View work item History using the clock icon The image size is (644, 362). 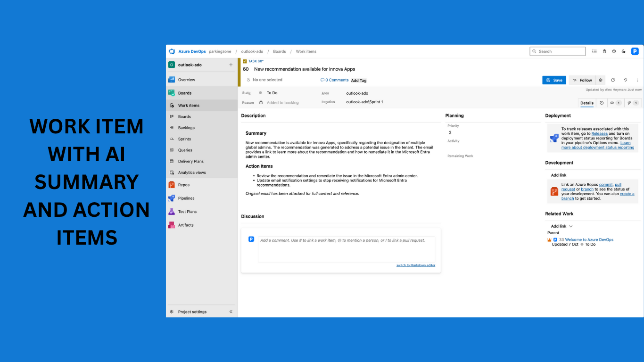[x=602, y=103]
